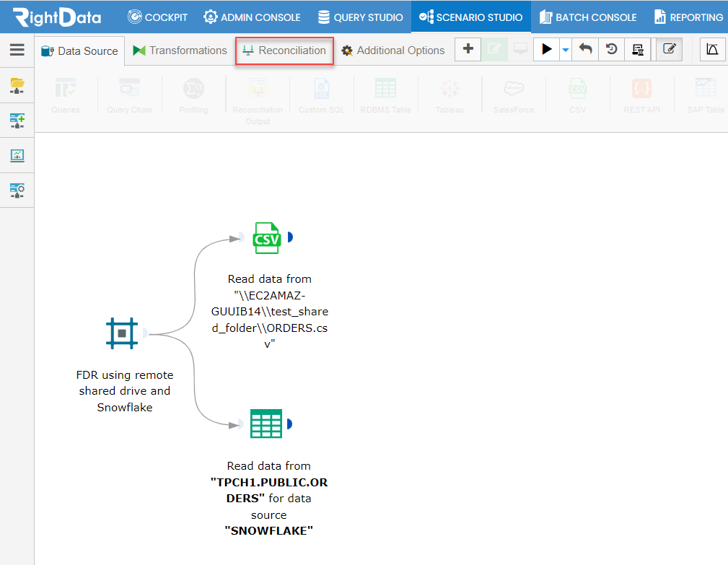Click the TPCH1.PUBLIC.ORDERS Snowflake description
728x565 pixels.
point(269,498)
